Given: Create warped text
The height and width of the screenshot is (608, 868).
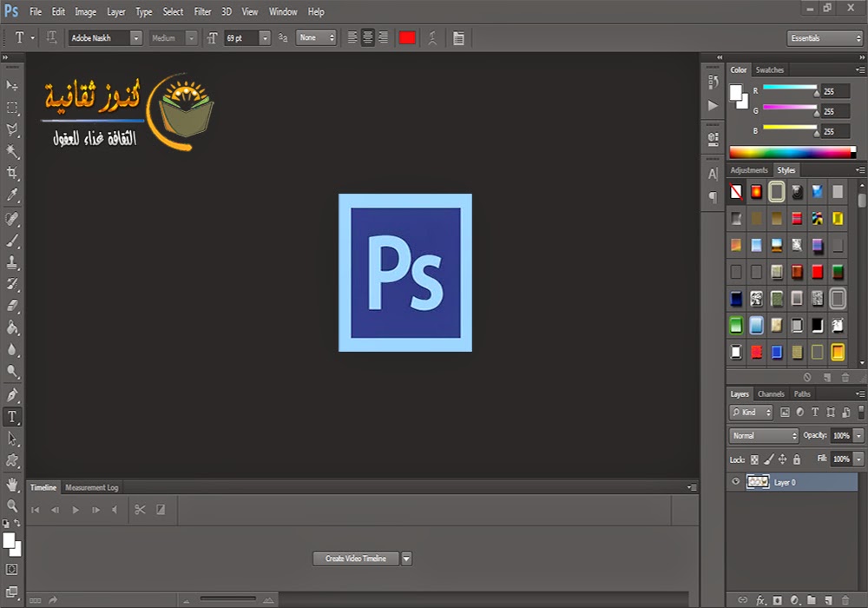Looking at the screenshot, I should pyautogui.click(x=432, y=37).
